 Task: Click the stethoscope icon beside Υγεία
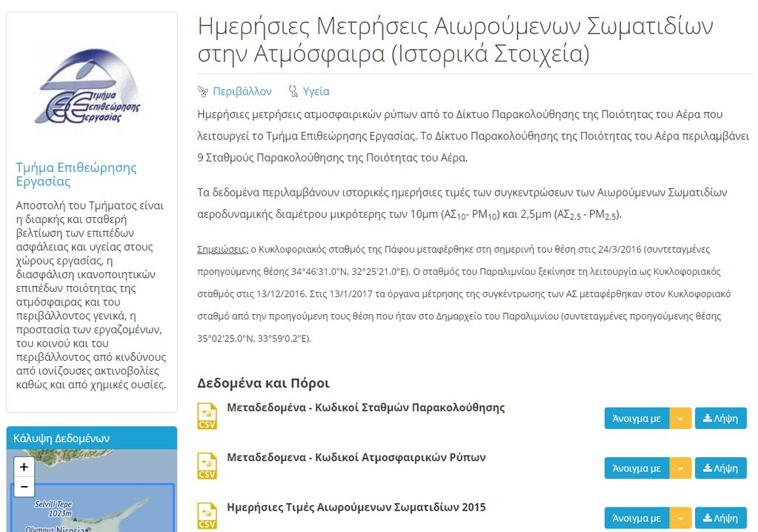click(293, 91)
